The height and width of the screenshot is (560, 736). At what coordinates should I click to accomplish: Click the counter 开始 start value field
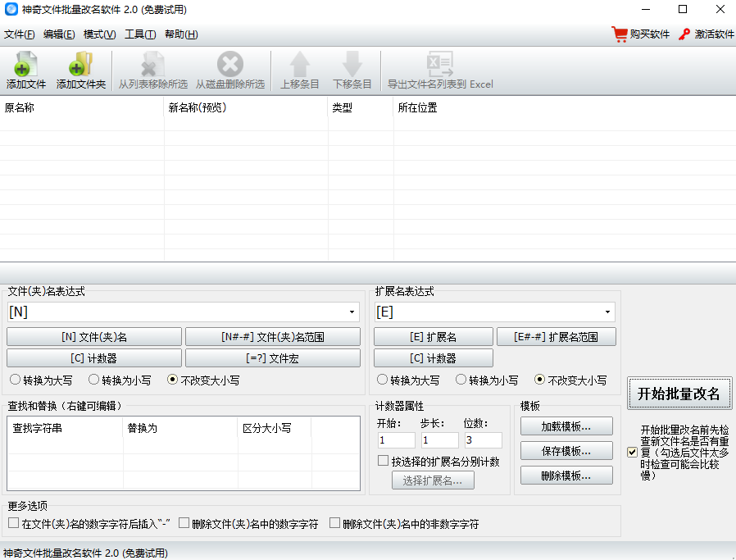(396, 440)
